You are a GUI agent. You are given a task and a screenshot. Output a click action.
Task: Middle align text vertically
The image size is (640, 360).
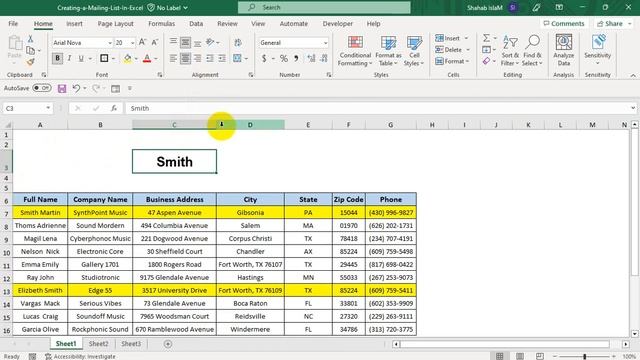click(185, 42)
